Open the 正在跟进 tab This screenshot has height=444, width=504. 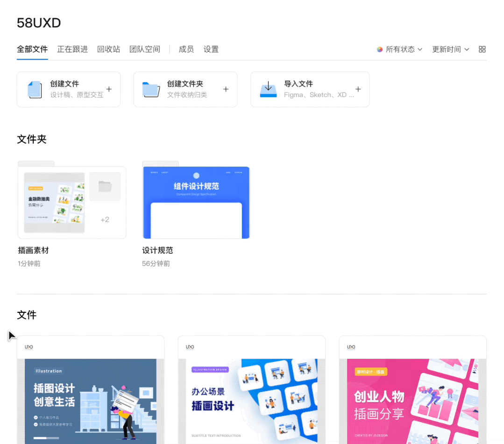(72, 49)
